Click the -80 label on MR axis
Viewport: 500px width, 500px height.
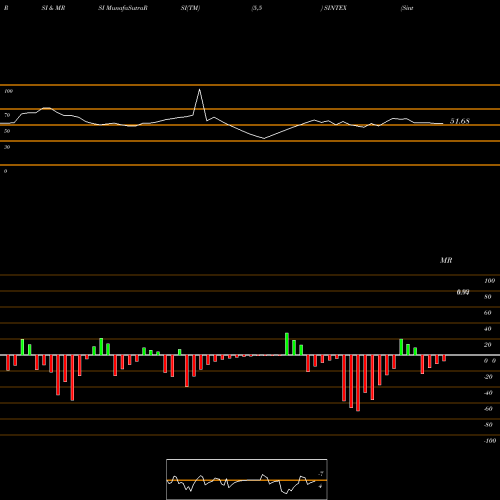point(488,425)
